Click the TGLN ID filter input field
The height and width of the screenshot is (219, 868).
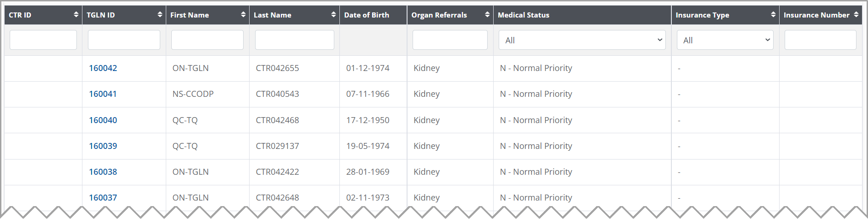pos(124,40)
